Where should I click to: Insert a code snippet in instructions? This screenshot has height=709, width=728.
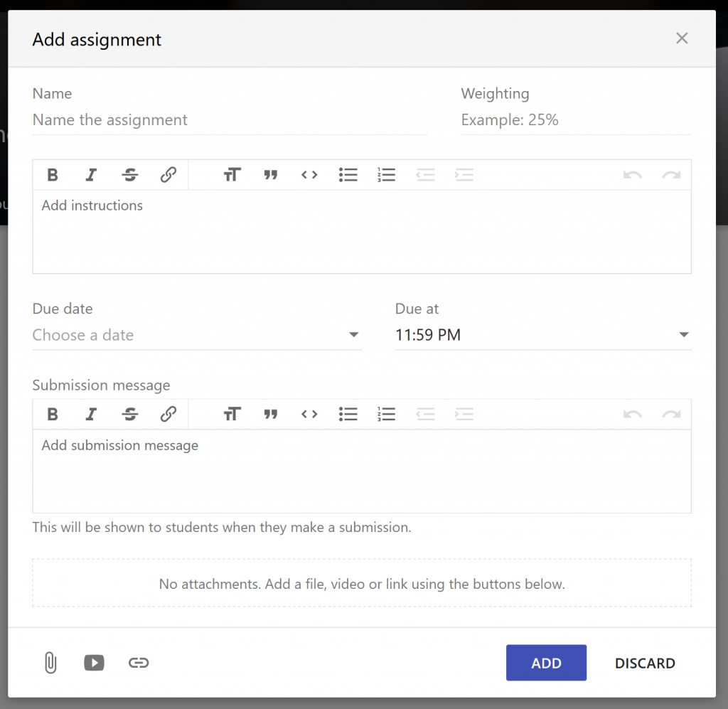(x=309, y=174)
